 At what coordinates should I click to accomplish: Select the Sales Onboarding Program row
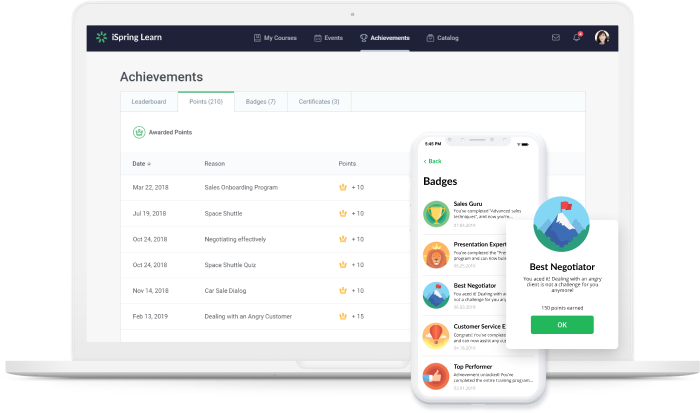(266, 188)
